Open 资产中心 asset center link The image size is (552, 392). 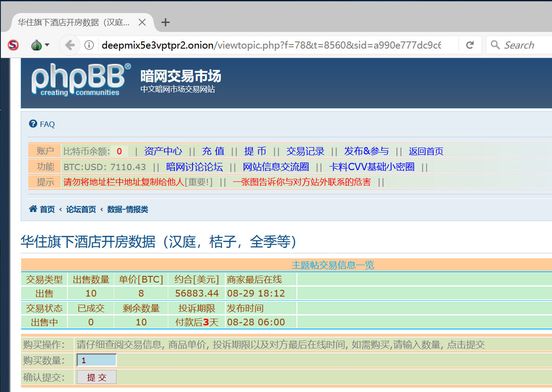(x=163, y=151)
